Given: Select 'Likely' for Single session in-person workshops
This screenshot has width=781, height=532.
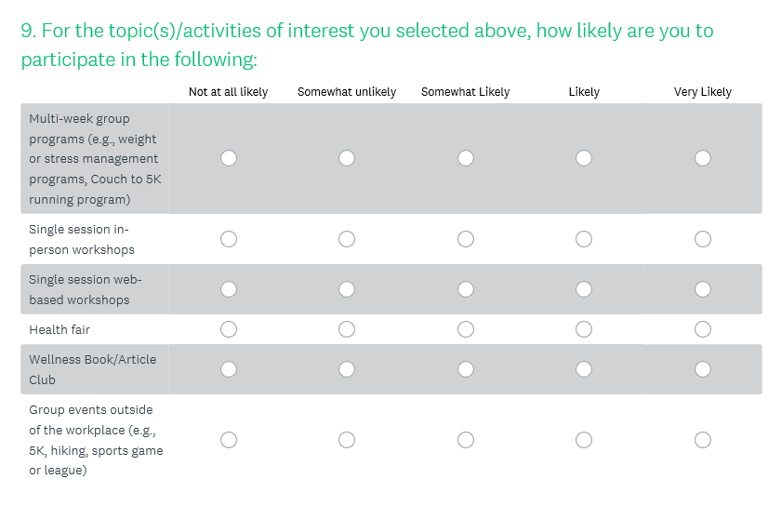Looking at the screenshot, I should (x=584, y=239).
